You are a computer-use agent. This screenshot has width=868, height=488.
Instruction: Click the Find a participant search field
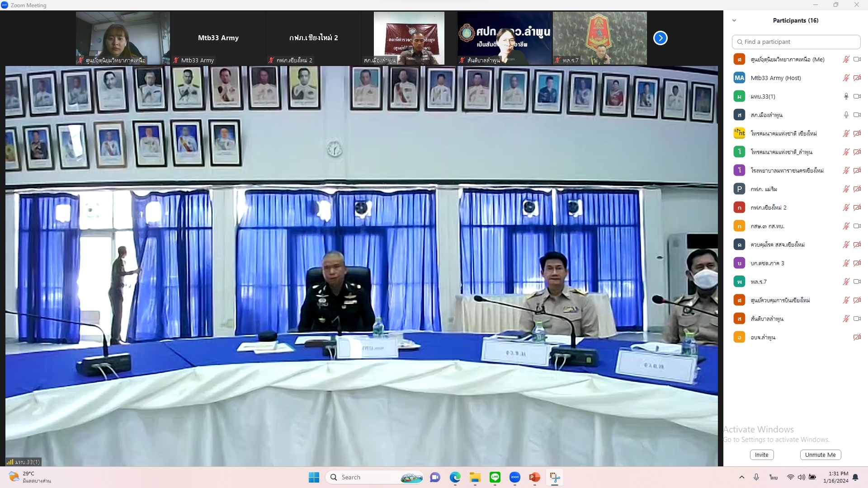click(796, 42)
